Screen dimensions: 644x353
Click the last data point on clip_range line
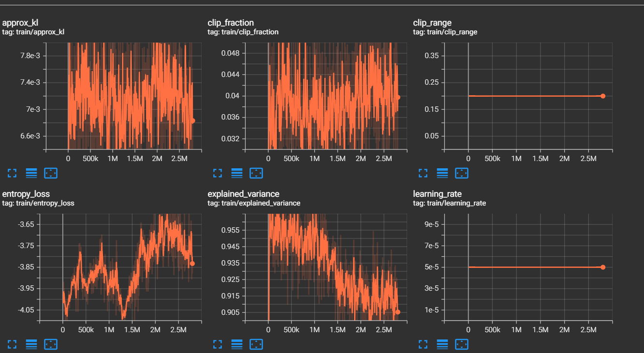603,96
